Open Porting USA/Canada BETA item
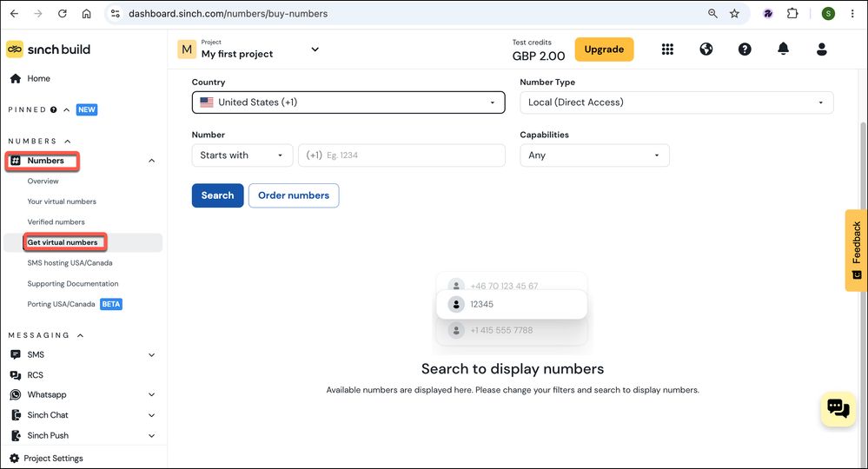 [75, 304]
